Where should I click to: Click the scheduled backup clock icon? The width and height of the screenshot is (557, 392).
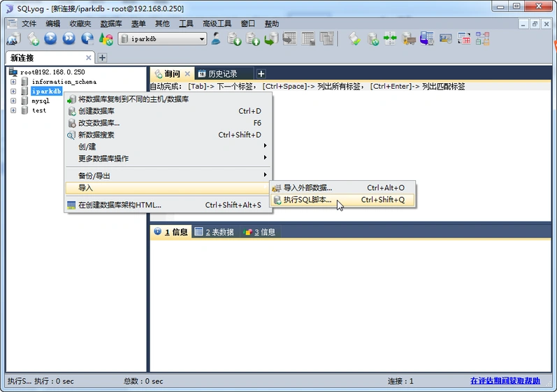coord(427,38)
